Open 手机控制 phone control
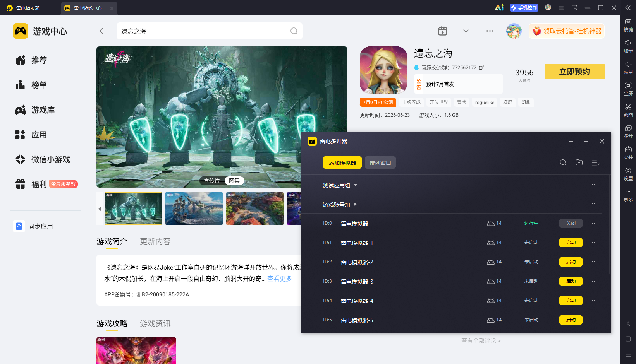Screen dimensions: 636x364 point(524,8)
